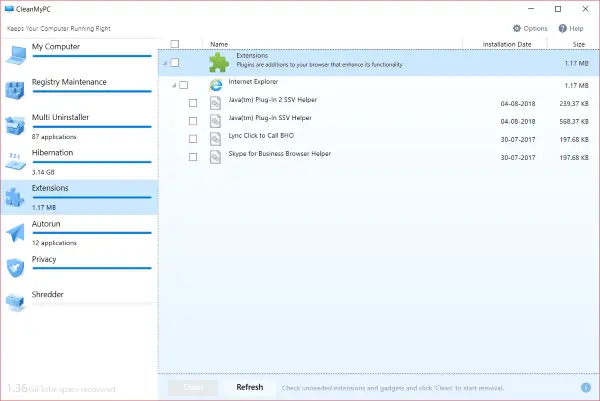Open the Hibernation section
600x401 pixels.
(x=79, y=161)
